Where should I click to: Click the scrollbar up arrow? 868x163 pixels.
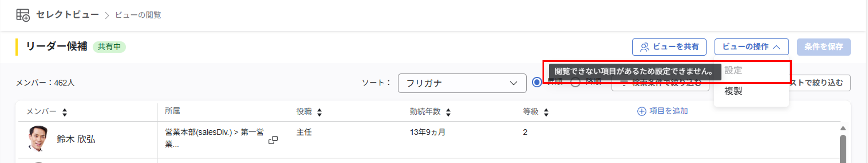pos(843,128)
